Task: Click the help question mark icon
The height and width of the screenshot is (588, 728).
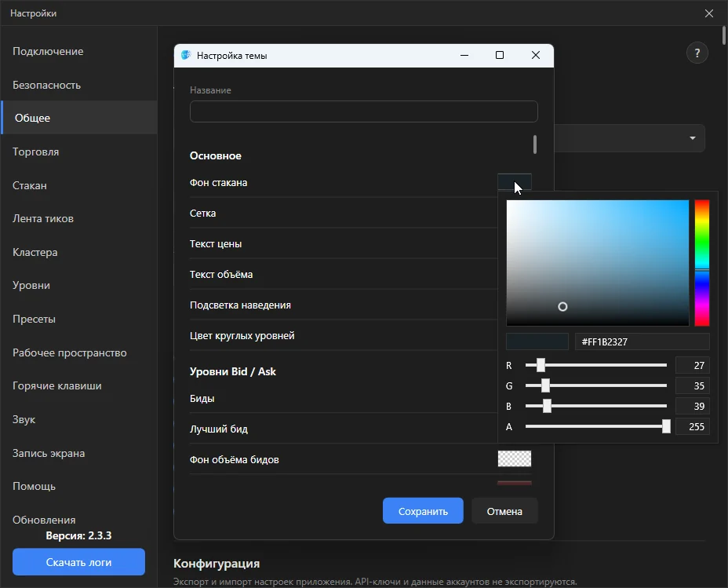Action: pos(697,53)
